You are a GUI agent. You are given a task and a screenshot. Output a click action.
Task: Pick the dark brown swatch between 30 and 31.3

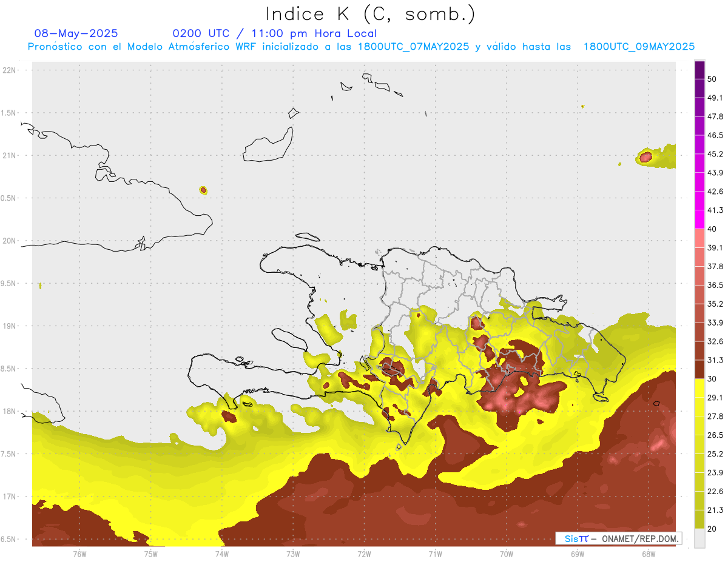click(700, 369)
